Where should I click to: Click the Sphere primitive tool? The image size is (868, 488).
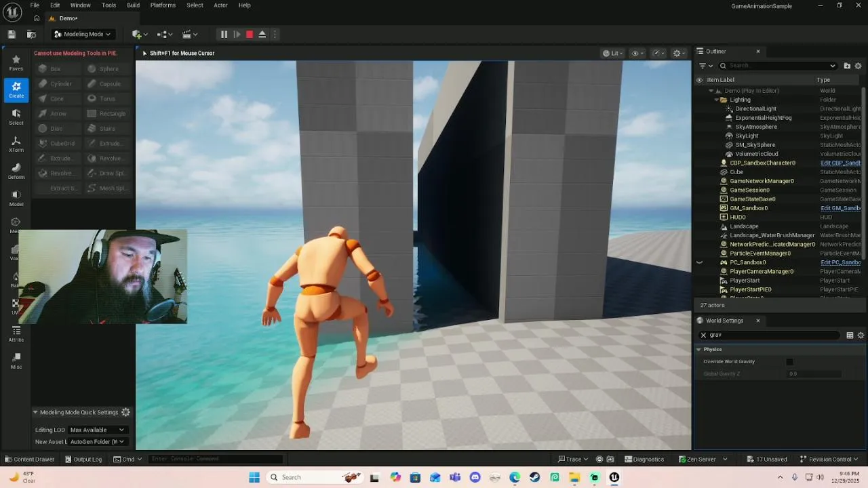coord(107,68)
